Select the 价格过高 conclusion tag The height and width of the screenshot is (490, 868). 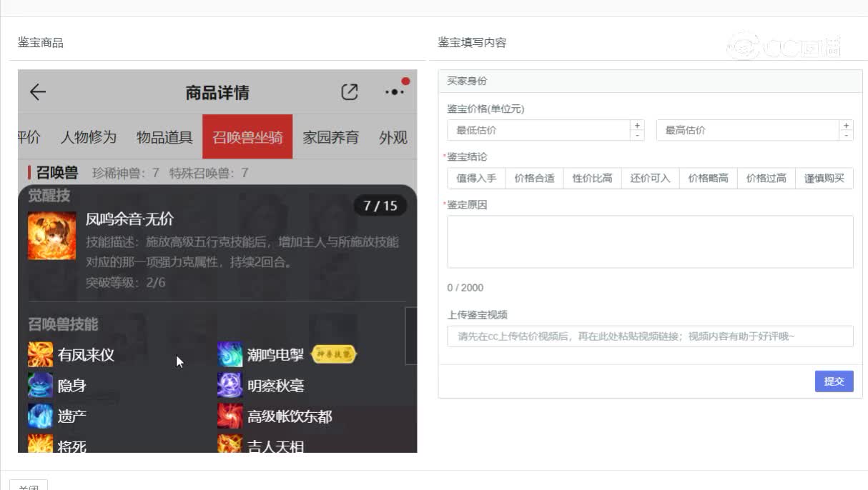pos(766,178)
